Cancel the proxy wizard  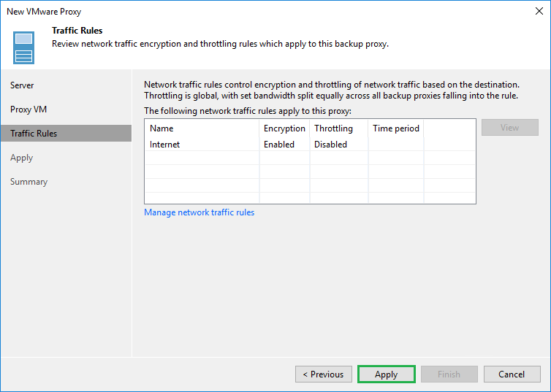(x=512, y=374)
